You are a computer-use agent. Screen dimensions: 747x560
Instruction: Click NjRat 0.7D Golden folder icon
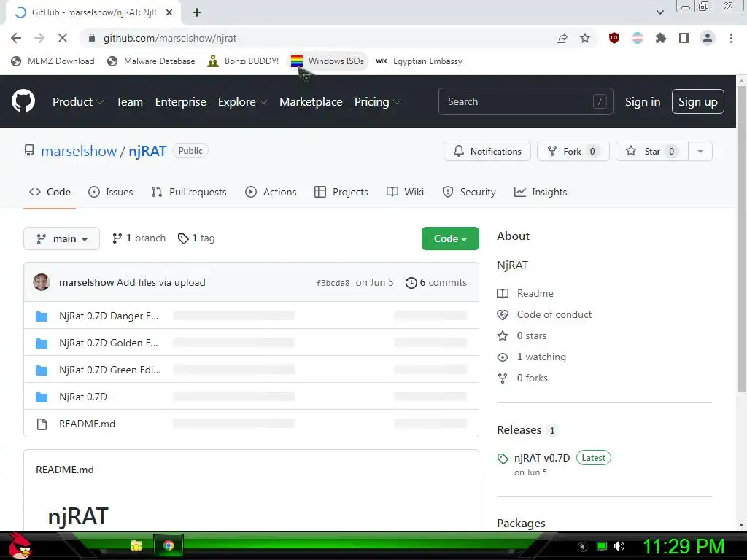pos(42,343)
